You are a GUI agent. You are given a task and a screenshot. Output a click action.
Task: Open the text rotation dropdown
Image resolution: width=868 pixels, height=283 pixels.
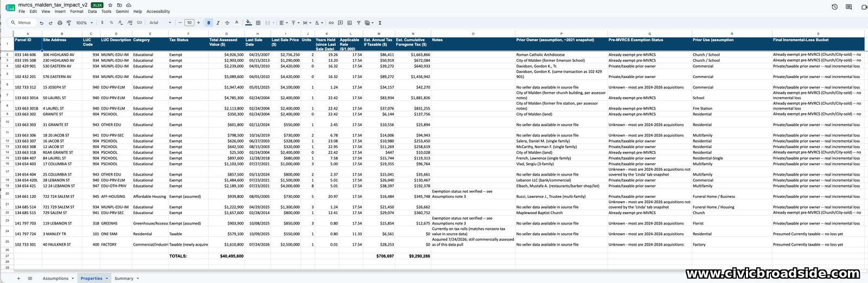click(318, 23)
